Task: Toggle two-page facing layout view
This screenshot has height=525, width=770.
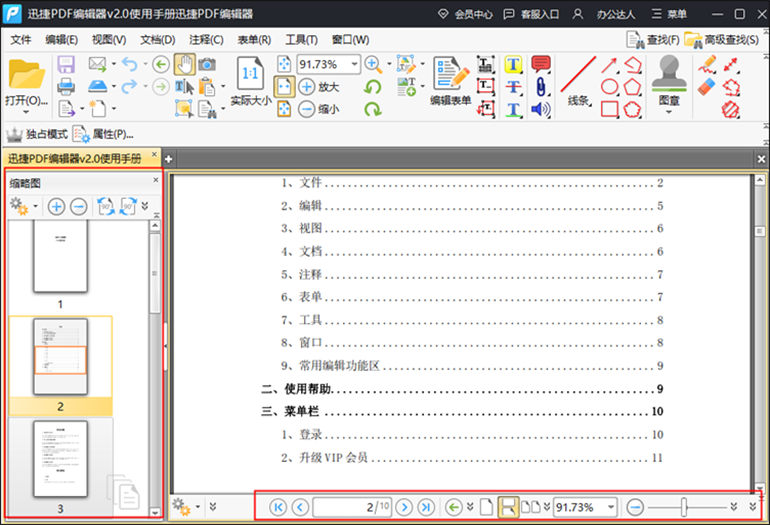Action: click(x=530, y=507)
